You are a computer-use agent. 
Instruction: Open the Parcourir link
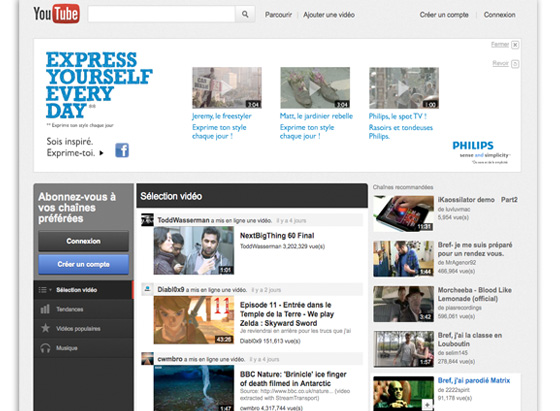click(278, 15)
